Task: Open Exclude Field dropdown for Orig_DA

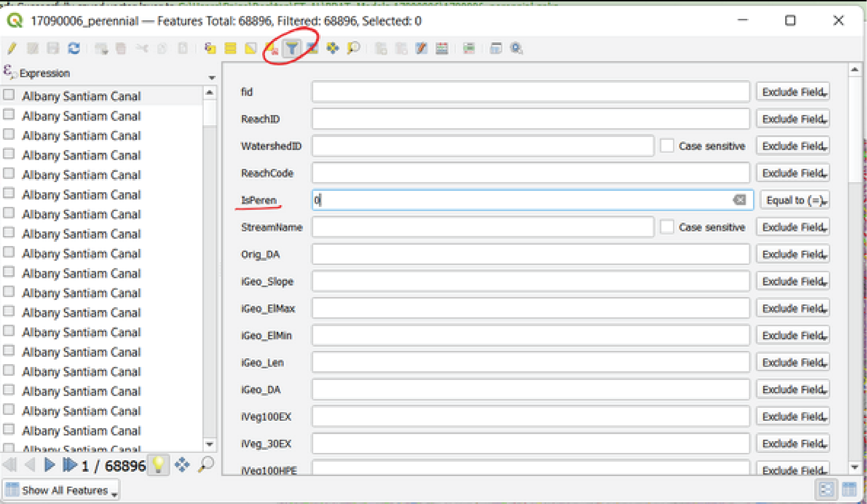Action: [793, 254]
